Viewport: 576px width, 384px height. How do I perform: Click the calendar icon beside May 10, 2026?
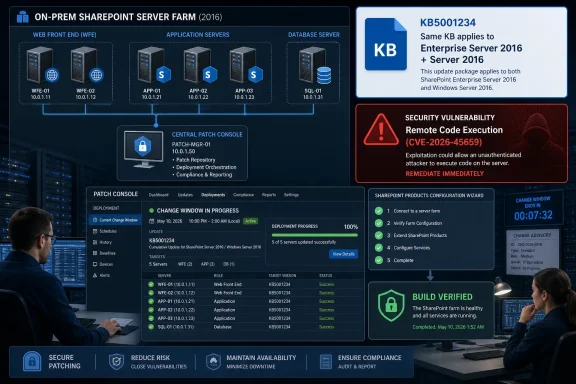(151, 221)
